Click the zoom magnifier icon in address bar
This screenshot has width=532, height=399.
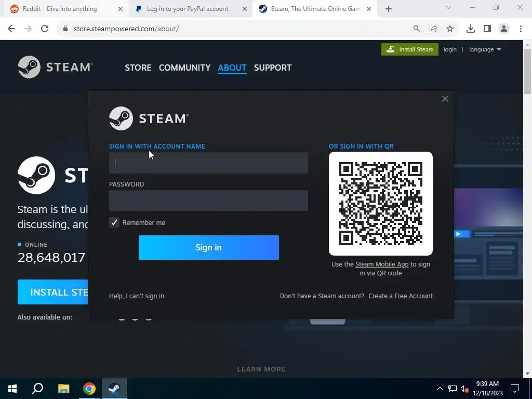click(x=416, y=29)
